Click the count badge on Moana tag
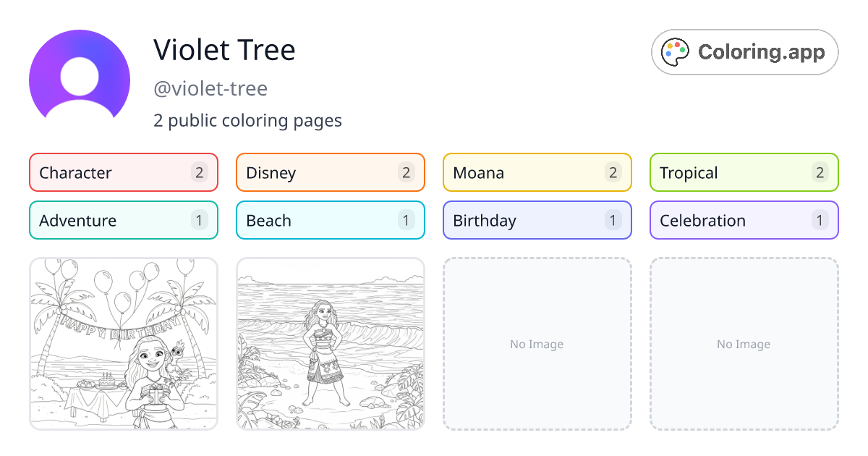The width and height of the screenshot is (868, 456). [x=612, y=172]
